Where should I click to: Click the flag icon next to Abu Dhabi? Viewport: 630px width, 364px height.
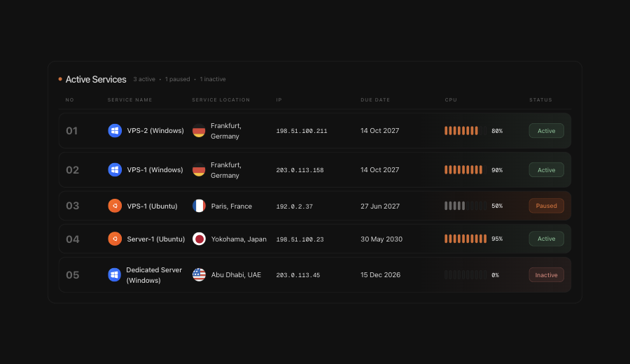point(199,275)
